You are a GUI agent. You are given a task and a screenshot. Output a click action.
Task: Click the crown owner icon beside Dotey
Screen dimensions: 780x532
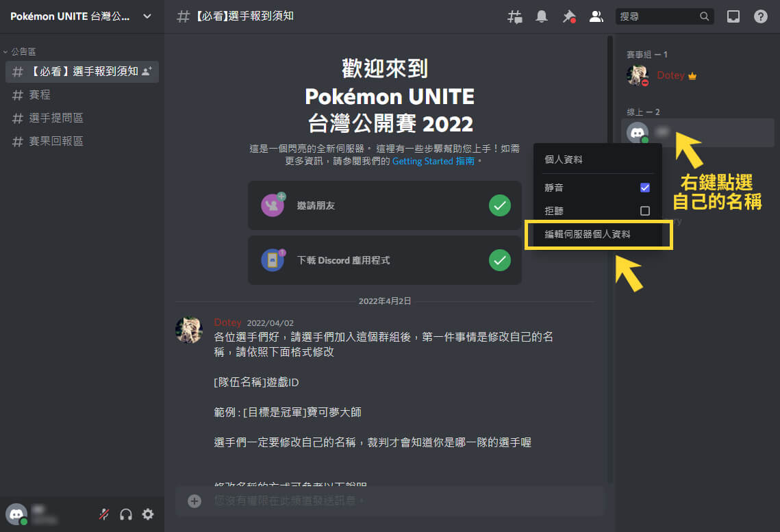point(692,76)
